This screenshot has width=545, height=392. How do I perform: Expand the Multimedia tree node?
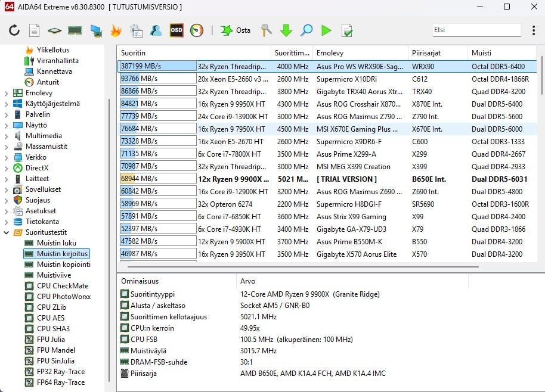tap(6, 136)
